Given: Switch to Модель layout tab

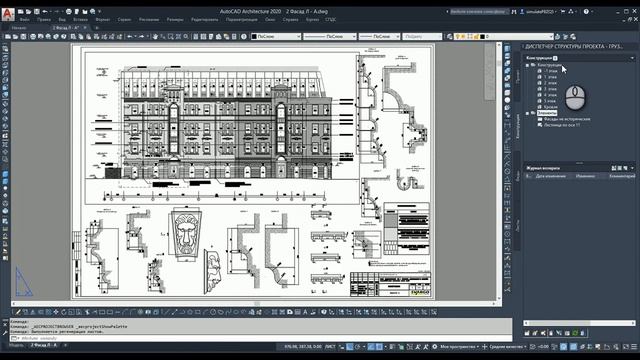Looking at the screenshot, I should coord(16,345).
